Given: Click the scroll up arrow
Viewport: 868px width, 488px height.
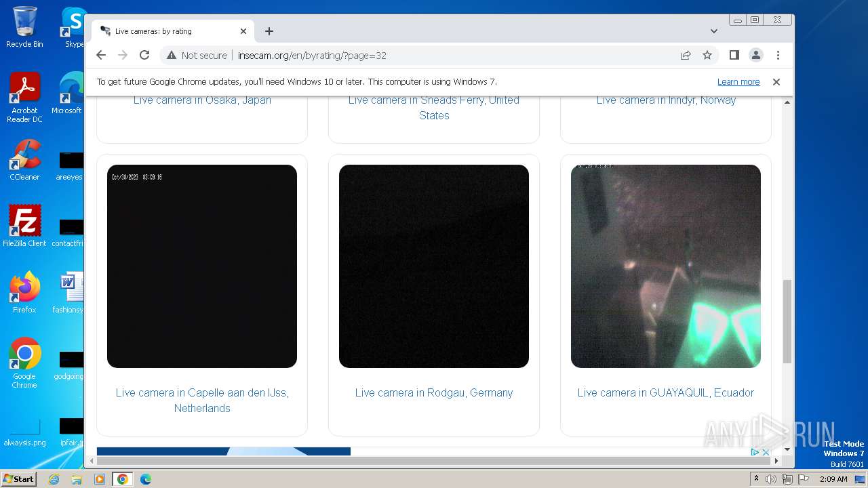Looking at the screenshot, I should [787, 102].
